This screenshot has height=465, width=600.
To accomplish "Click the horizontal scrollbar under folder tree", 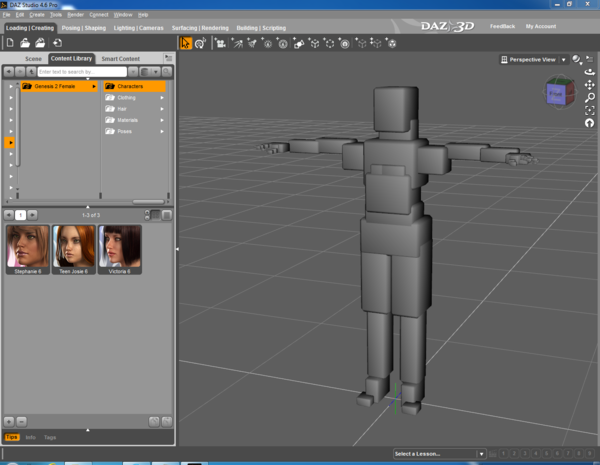I will click(x=148, y=202).
